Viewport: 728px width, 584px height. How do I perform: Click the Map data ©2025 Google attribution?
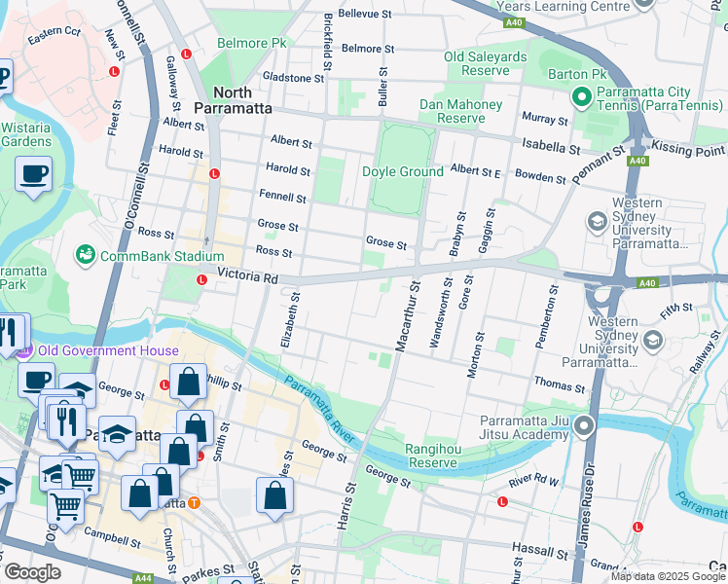pos(669,576)
